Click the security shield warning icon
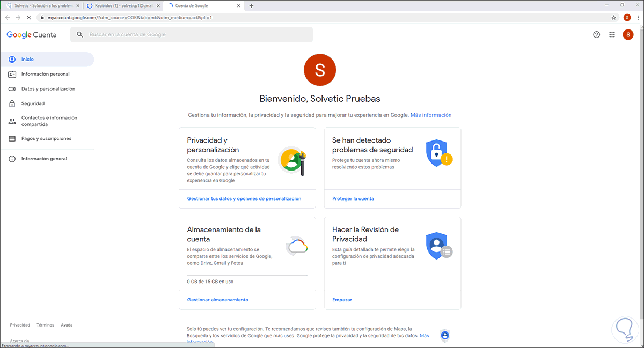The width and height of the screenshot is (644, 348). pos(439,153)
